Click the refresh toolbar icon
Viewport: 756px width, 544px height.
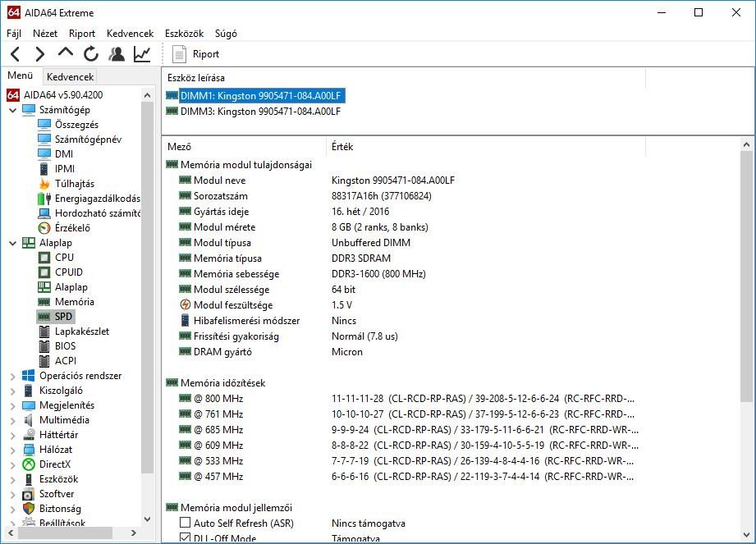90,54
